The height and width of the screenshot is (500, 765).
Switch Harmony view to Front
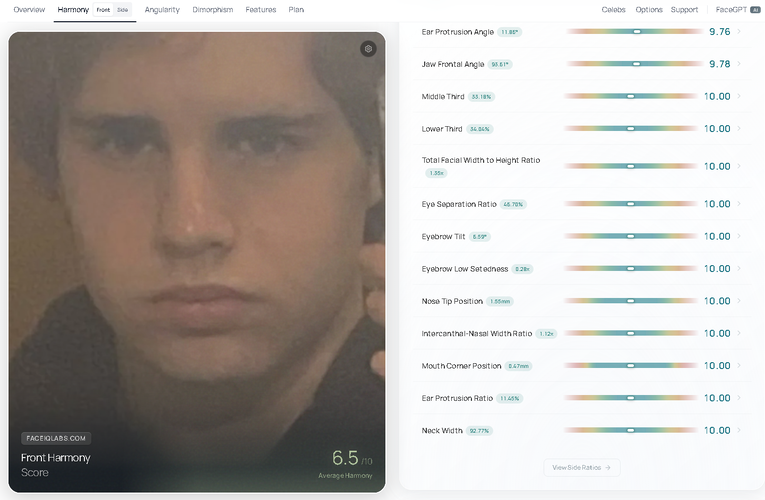point(103,10)
